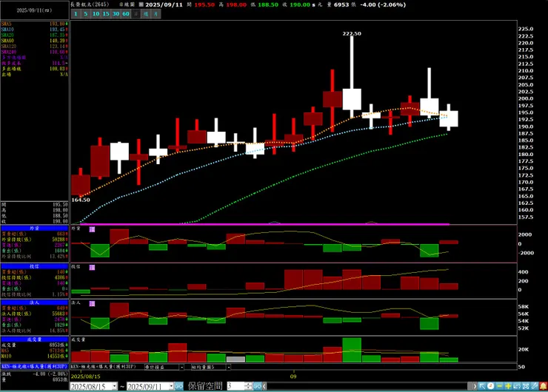
Task: Switch to 30-minute timeframe
Action: pos(116,14)
